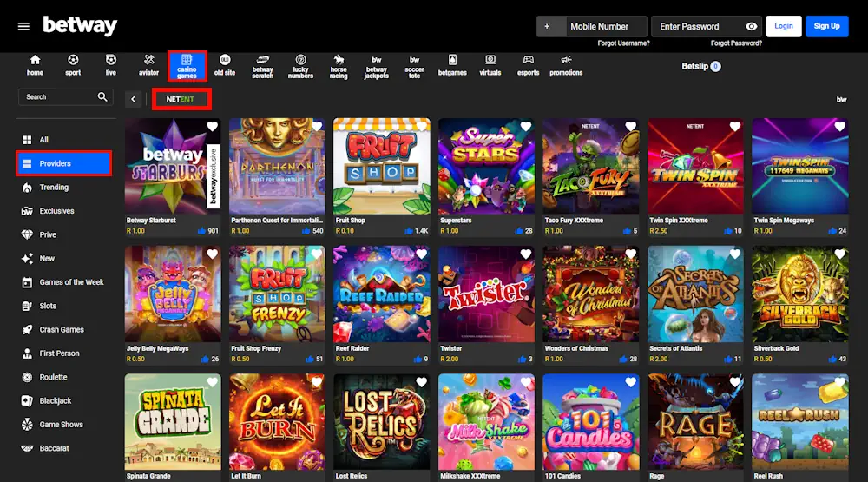Click the Login button
This screenshot has width=868, height=482.
click(x=783, y=26)
